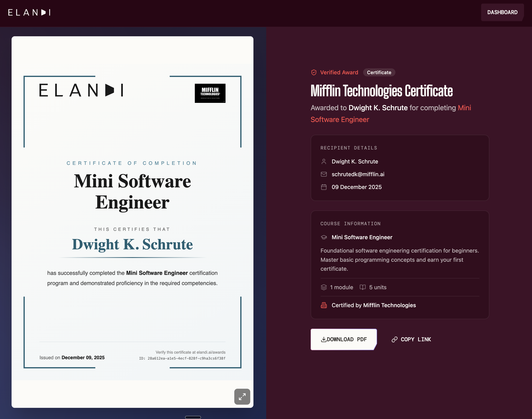The image size is (532, 419).
Task: Click the Verified Award shield icon
Action: [314, 72]
